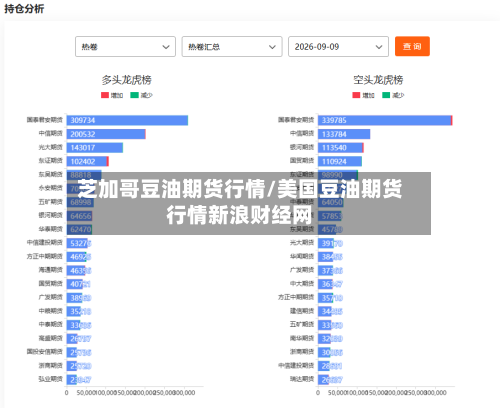Click 方正中期期货 label in 多头龙虎榜
Image resolution: width=500 pixels, height=408 pixels.
45,256
